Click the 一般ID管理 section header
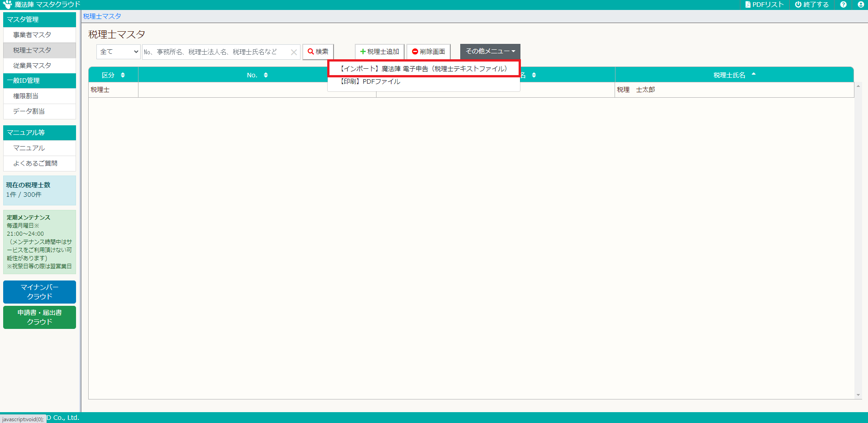The width and height of the screenshot is (868, 423). [39, 81]
